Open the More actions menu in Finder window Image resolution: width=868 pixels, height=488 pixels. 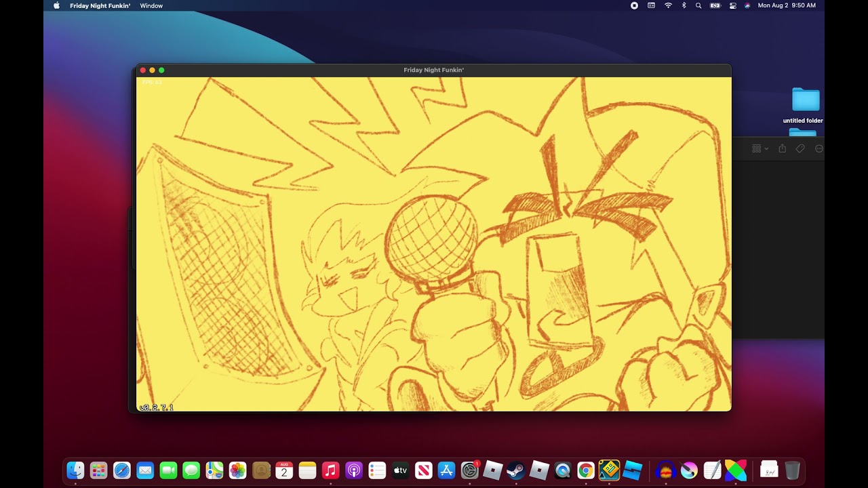pyautogui.click(x=818, y=148)
